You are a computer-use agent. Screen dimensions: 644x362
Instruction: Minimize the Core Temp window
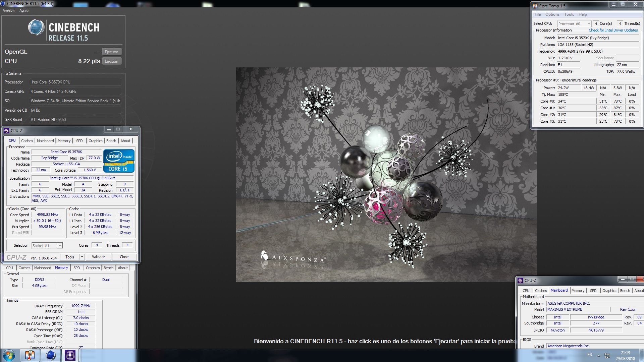pyautogui.click(x=614, y=5)
